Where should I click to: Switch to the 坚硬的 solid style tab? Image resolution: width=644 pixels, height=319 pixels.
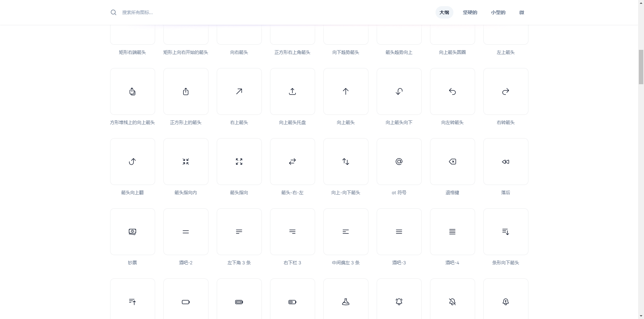(x=470, y=12)
